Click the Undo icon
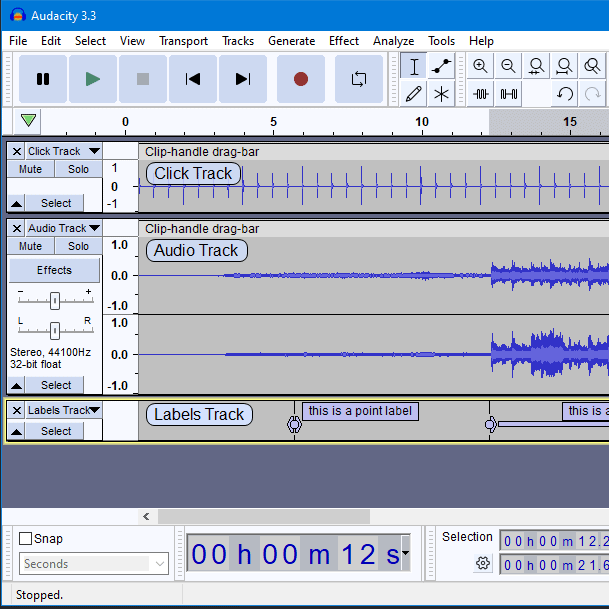The width and height of the screenshot is (609, 609). (564, 94)
